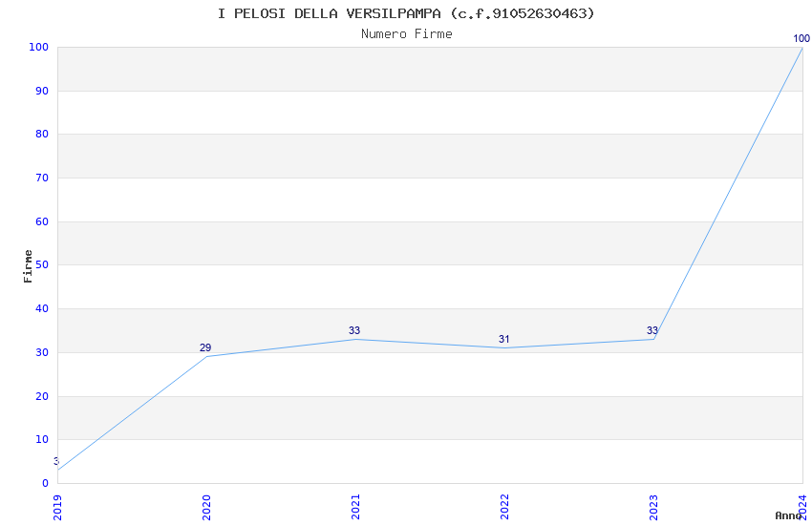
Task: Click the y-axis tick label 10
Action: (x=42, y=440)
